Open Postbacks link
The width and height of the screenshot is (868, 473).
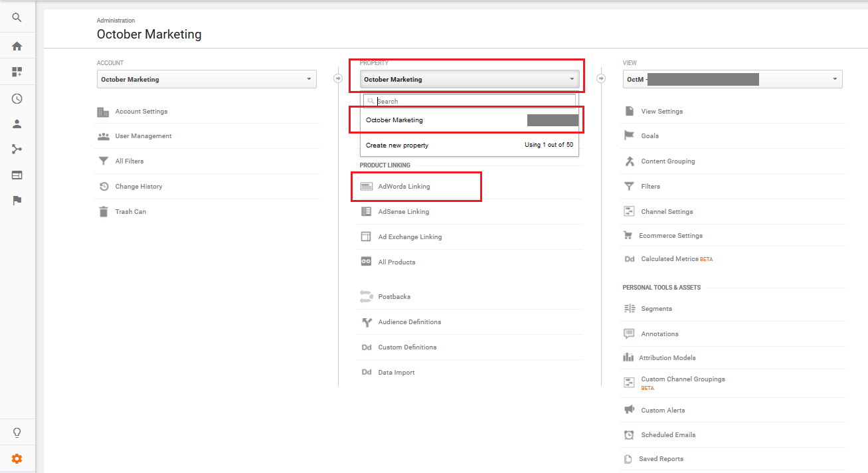(x=394, y=297)
